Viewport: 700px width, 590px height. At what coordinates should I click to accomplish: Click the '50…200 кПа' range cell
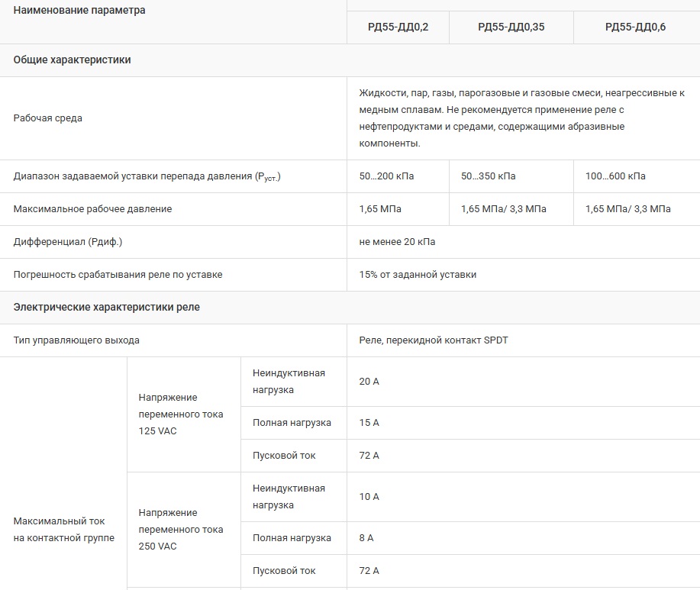386,176
